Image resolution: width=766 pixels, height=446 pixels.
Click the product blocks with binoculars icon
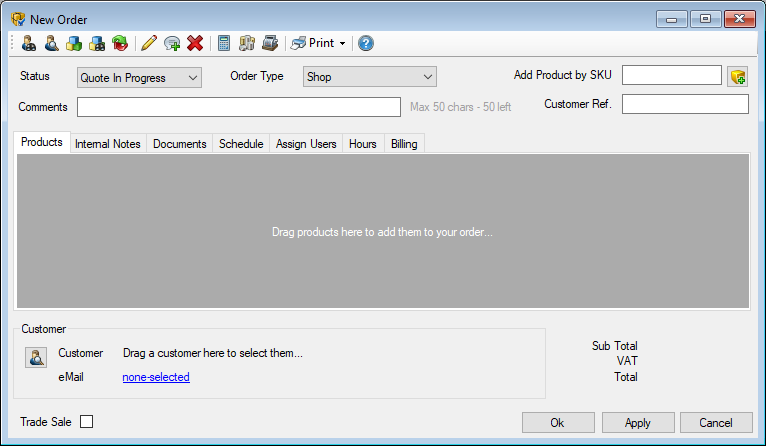(x=97, y=43)
